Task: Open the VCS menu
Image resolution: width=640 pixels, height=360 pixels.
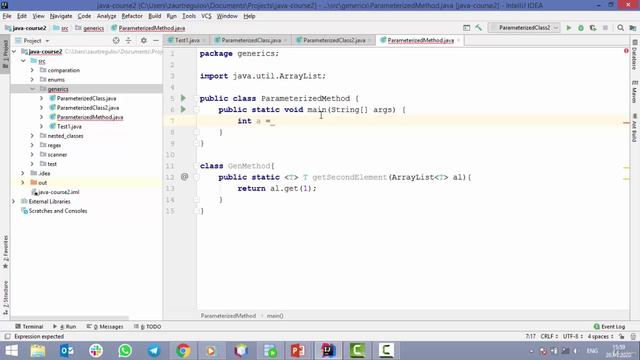Action: point(206,16)
